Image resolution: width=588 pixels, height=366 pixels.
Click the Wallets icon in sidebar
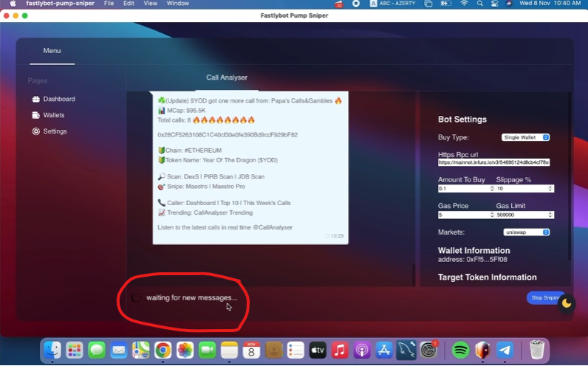(x=35, y=115)
